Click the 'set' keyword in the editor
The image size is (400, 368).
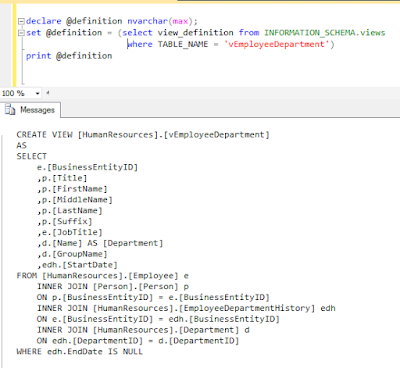pyautogui.click(x=33, y=33)
